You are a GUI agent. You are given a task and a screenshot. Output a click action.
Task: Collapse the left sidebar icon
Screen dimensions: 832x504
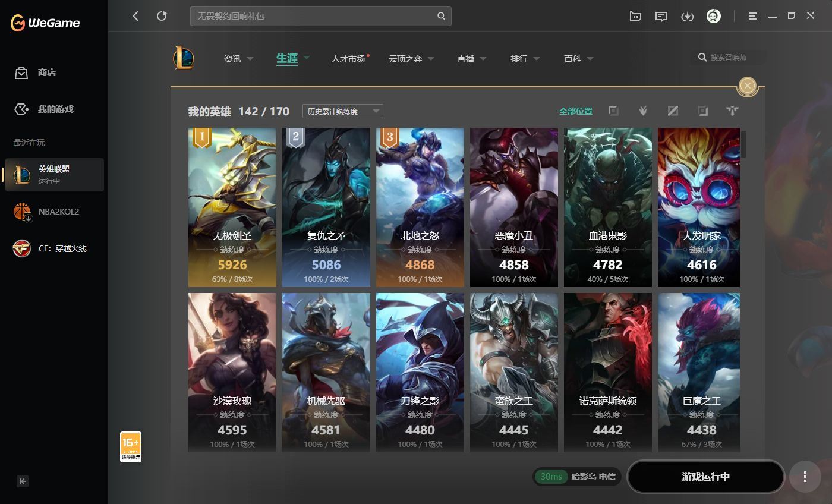[x=23, y=481]
